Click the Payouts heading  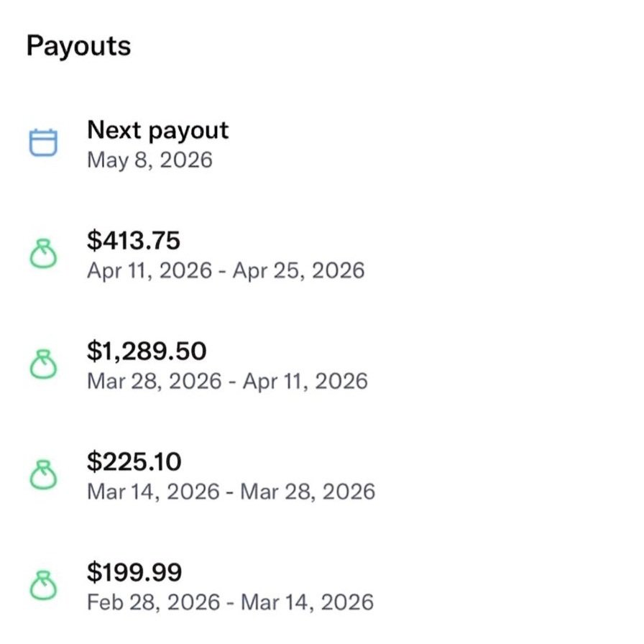pos(78,46)
